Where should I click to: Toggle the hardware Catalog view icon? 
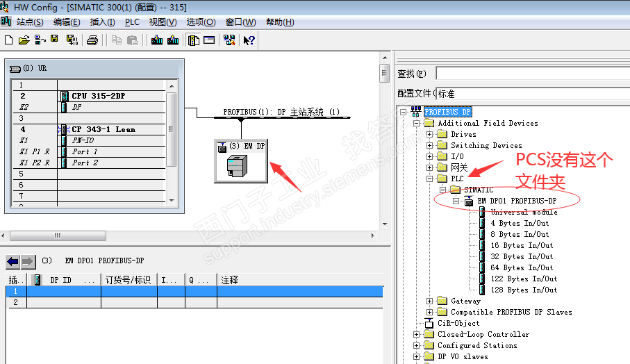(194, 40)
